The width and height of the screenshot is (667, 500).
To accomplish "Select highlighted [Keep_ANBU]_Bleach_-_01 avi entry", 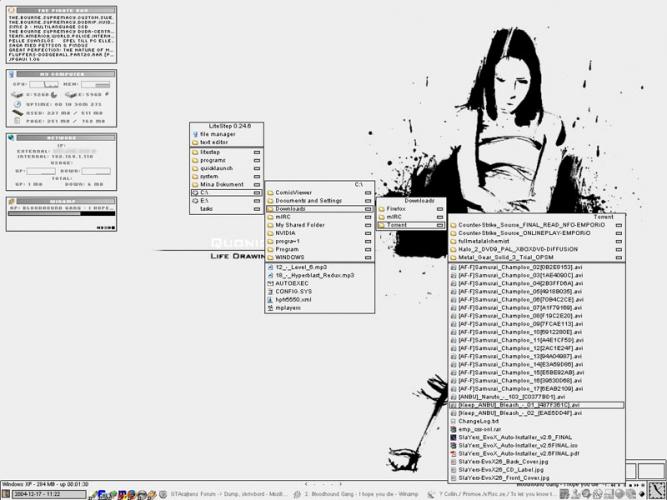I will click(x=536, y=405).
